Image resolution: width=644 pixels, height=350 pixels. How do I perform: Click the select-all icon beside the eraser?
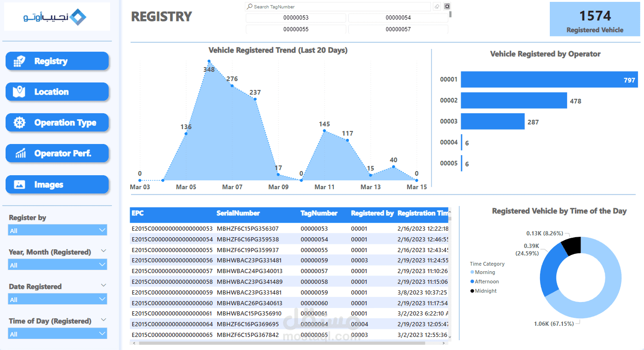click(447, 6)
